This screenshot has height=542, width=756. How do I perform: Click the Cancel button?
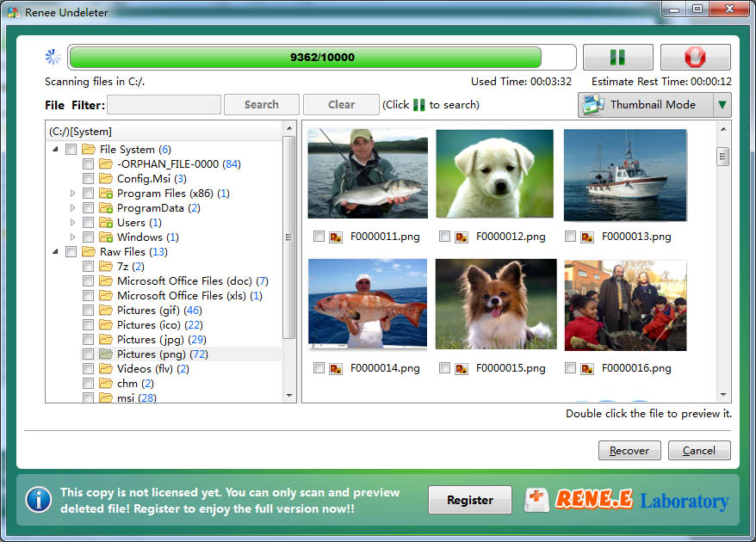pos(699,451)
